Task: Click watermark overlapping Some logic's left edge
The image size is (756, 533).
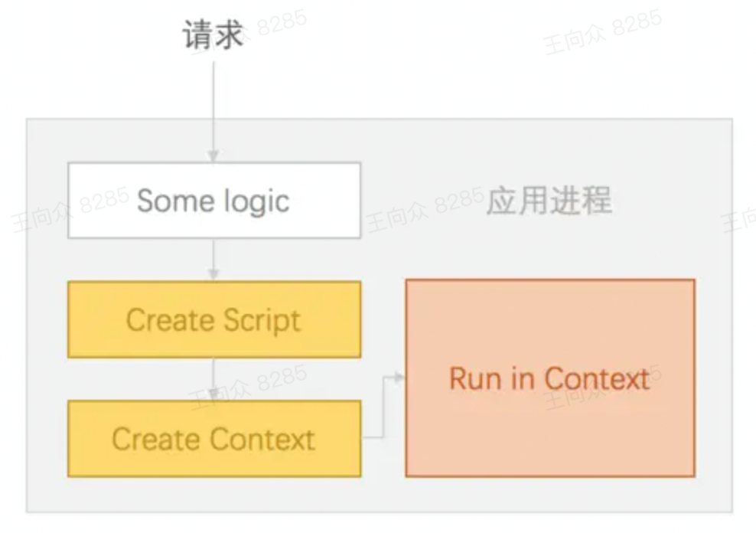Action: pyautogui.click(x=70, y=209)
